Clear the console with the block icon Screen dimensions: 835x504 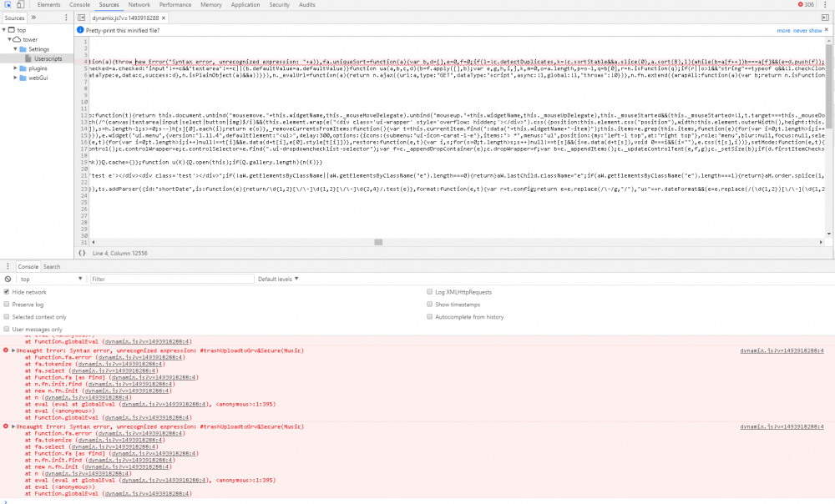point(8,279)
